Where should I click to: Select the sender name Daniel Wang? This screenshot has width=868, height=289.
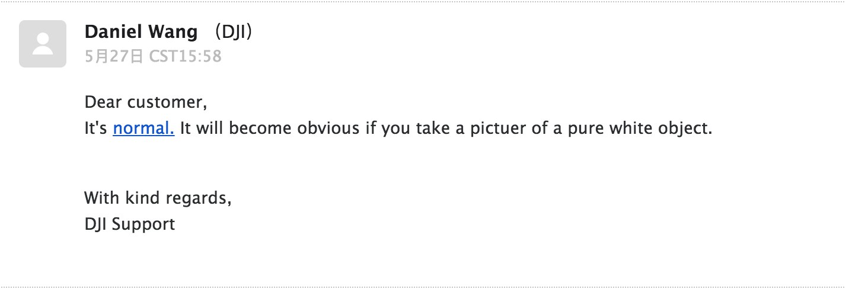[x=141, y=32]
